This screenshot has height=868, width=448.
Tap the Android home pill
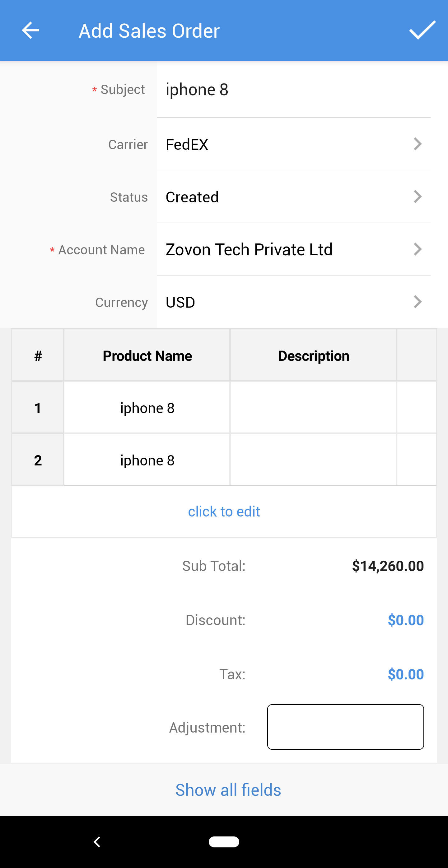[x=224, y=841]
